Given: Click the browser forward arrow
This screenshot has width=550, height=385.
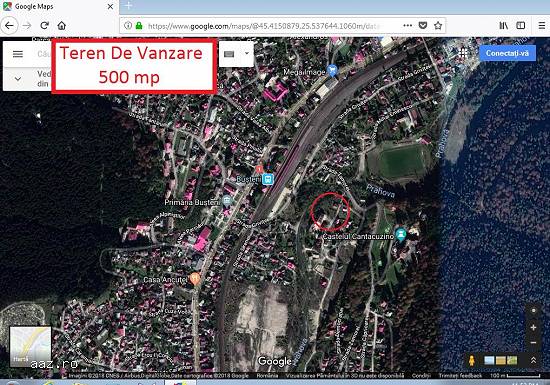Looking at the screenshot, I should click(27, 26).
